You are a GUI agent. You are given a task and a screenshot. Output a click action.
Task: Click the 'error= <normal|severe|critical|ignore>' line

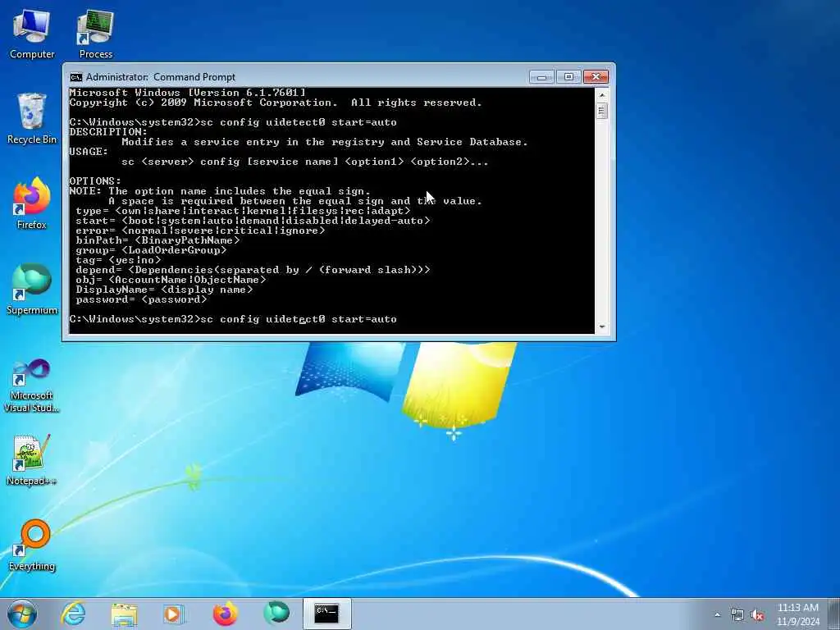(x=200, y=231)
